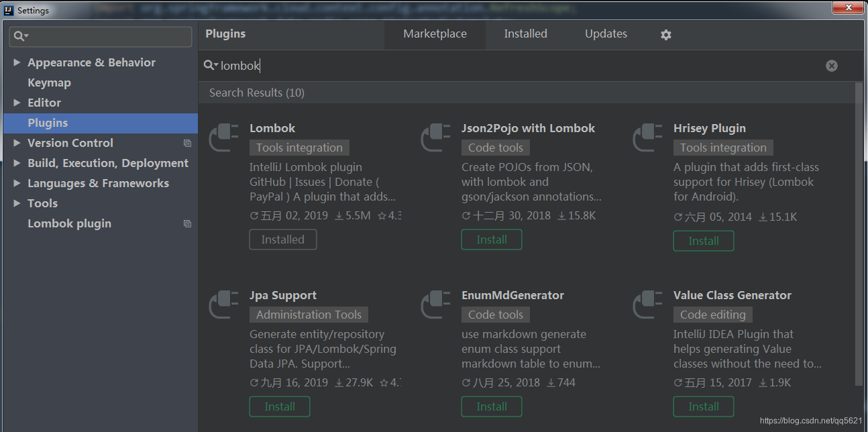Open the Json2Pojo with Lombok title
Screen dimensions: 868x432
(x=528, y=129)
